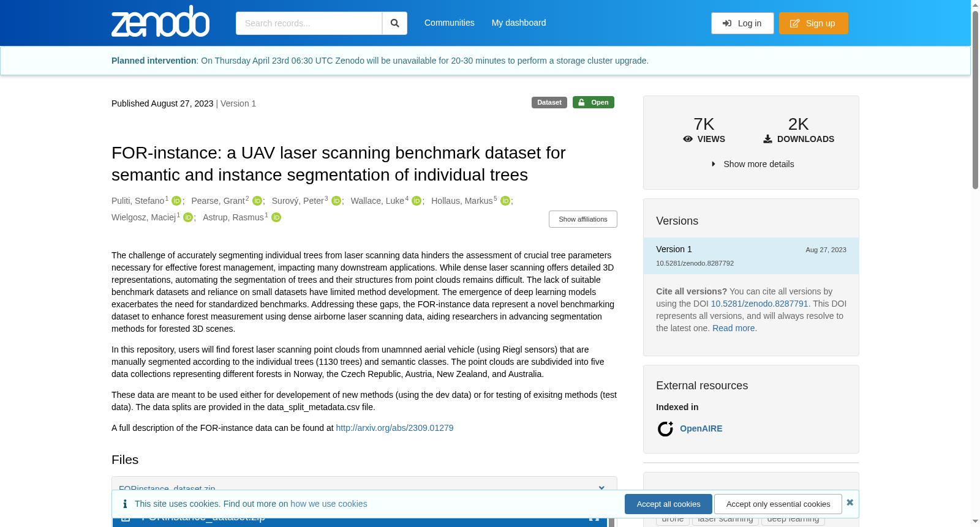Viewport: 980px width, 527px height.
Task: Click author name Hollaus, Markus
Action: coord(462,201)
